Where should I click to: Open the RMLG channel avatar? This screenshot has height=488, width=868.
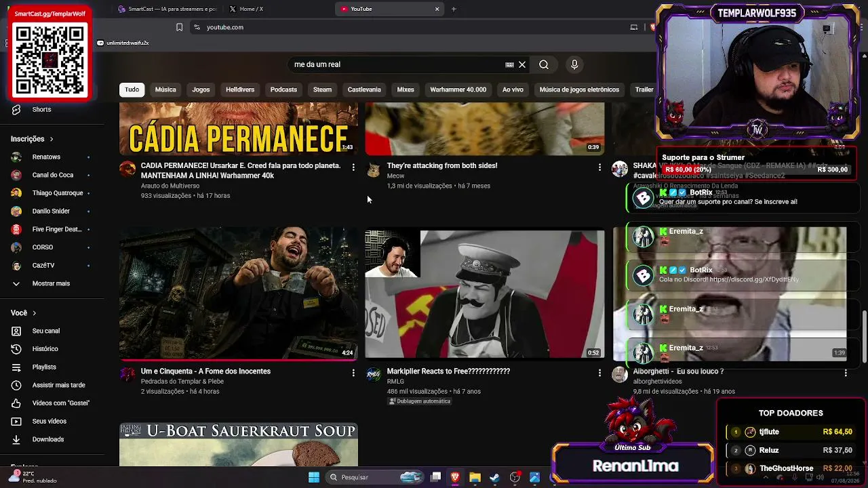[x=374, y=375]
